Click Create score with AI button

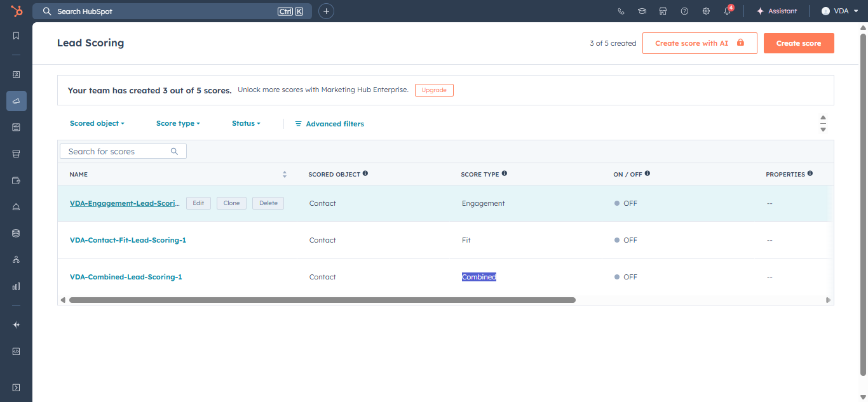pyautogui.click(x=700, y=43)
